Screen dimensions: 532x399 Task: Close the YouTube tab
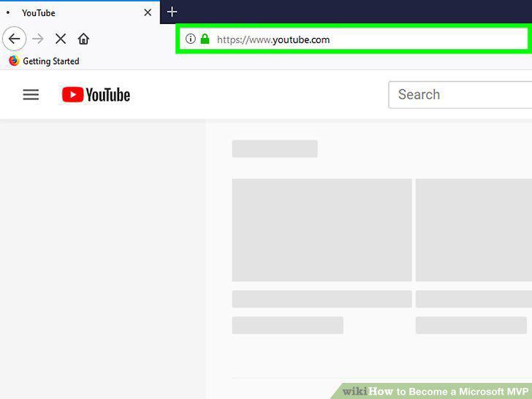pos(148,12)
